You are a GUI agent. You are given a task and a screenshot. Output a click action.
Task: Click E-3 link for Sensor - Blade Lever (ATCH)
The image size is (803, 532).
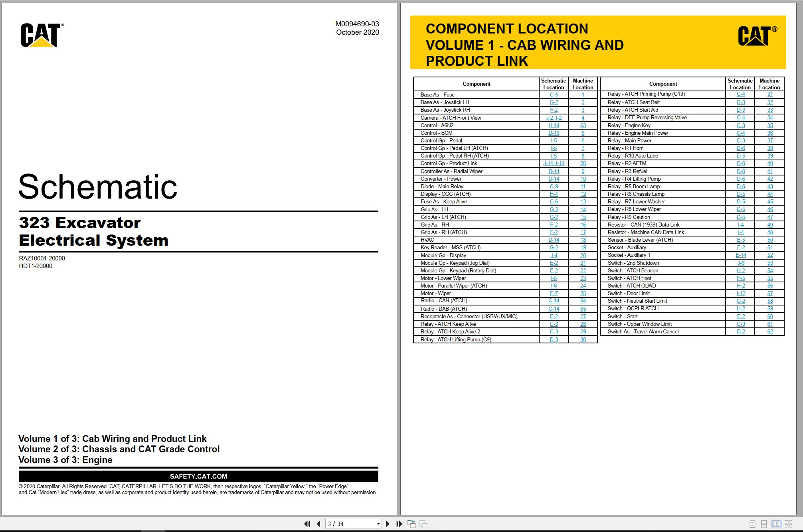coord(741,240)
